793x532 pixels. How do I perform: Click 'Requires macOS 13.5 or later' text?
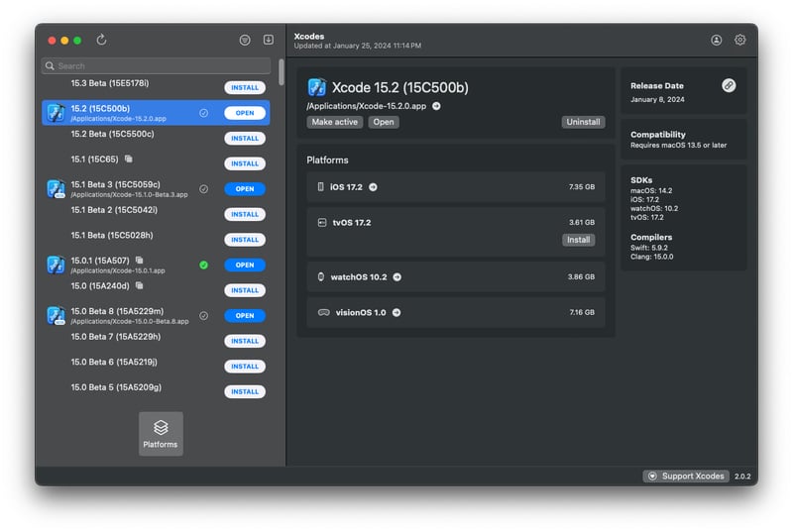[x=678, y=145]
